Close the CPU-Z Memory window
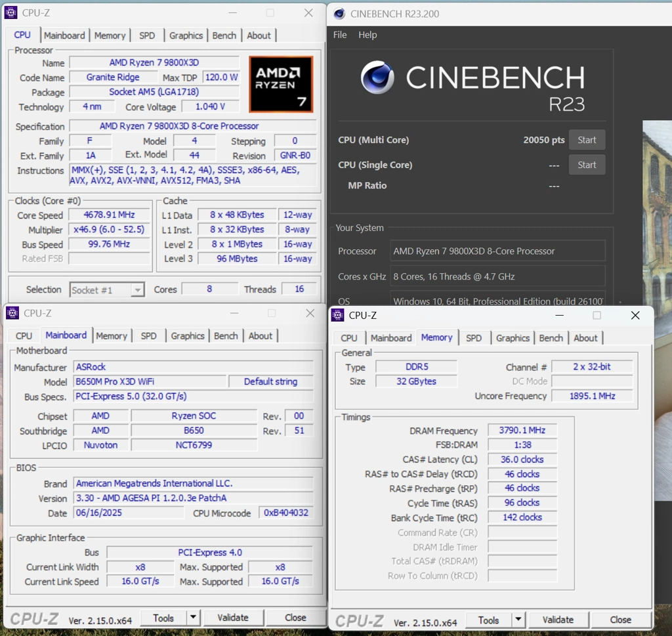Image resolution: width=672 pixels, height=636 pixels. tap(635, 316)
